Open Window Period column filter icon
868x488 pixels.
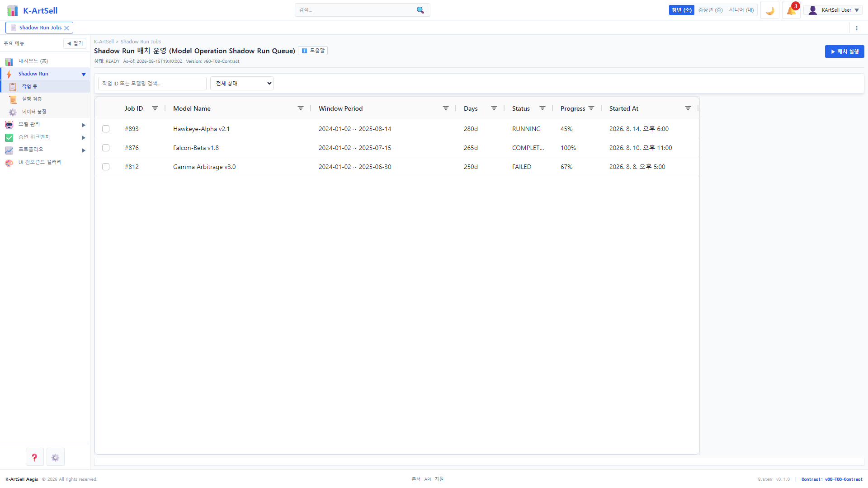pos(446,108)
